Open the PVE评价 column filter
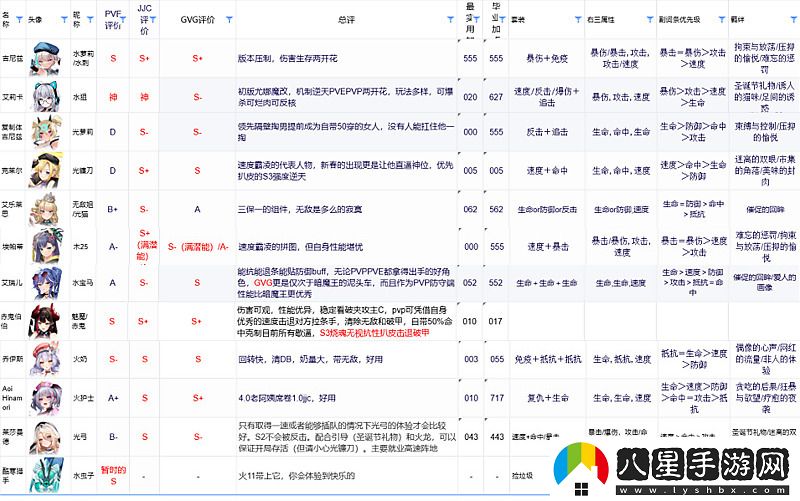800x501 pixels. click(123, 20)
